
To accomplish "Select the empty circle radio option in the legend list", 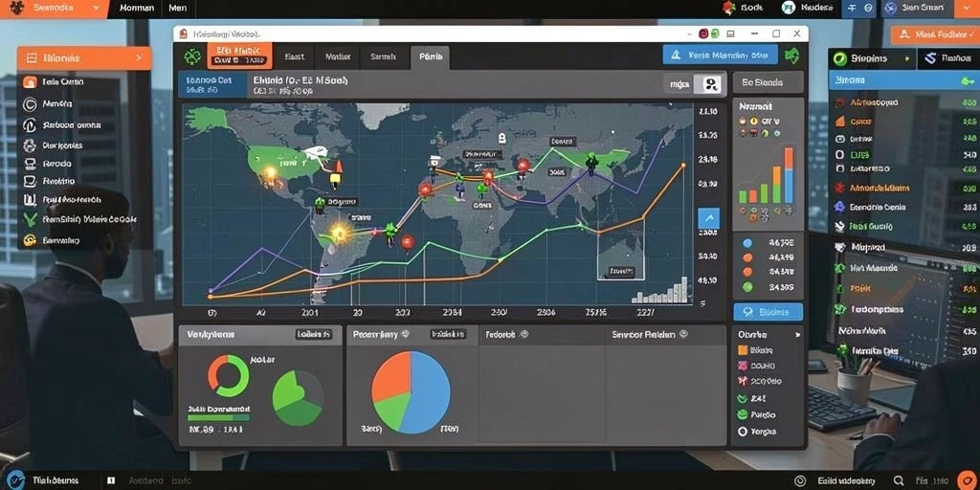I will pos(743,432).
